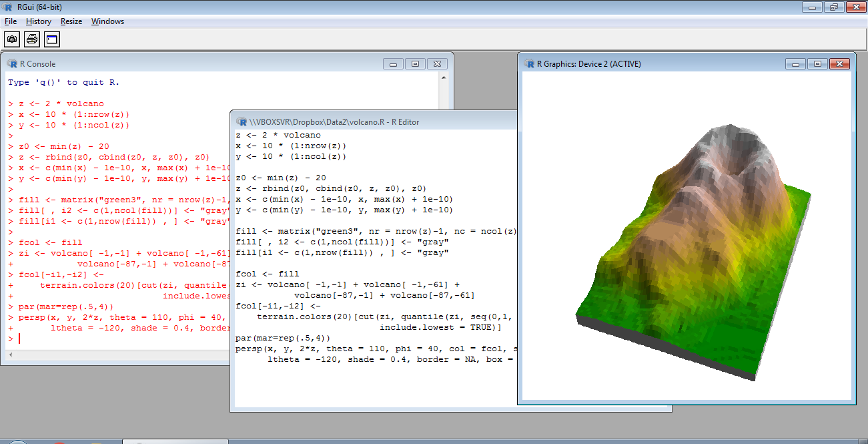Click the minimize button on Graphics Device 2

tap(795, 63)
